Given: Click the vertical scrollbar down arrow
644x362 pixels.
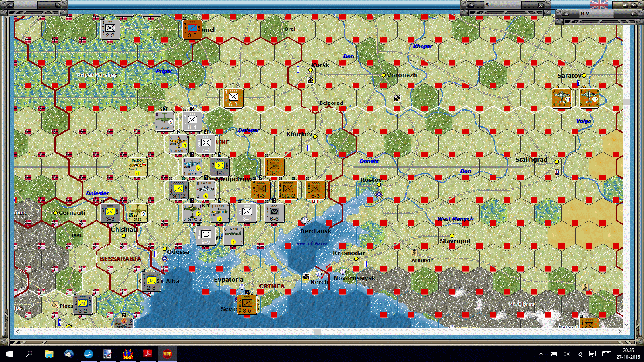Looking at the screenshot, I should click(x=626, y=325).
